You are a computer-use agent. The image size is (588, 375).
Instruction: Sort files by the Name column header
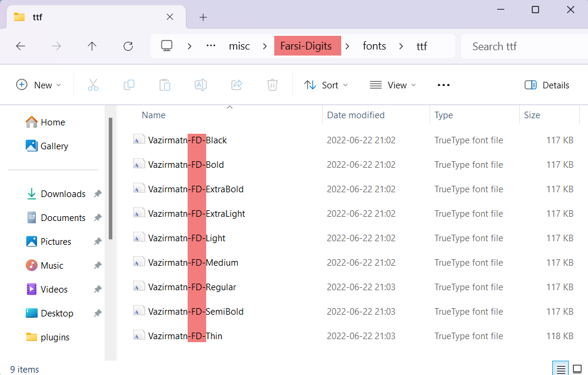154,115
